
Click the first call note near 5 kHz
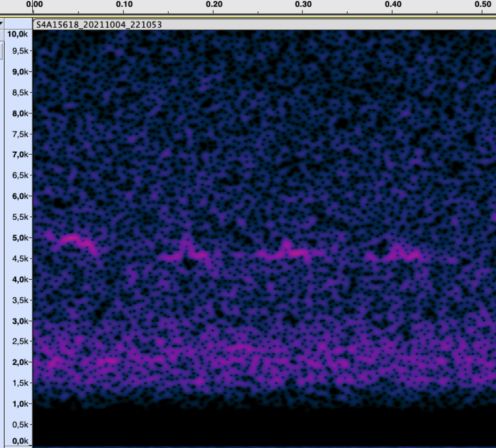click(x=74, y=240)
